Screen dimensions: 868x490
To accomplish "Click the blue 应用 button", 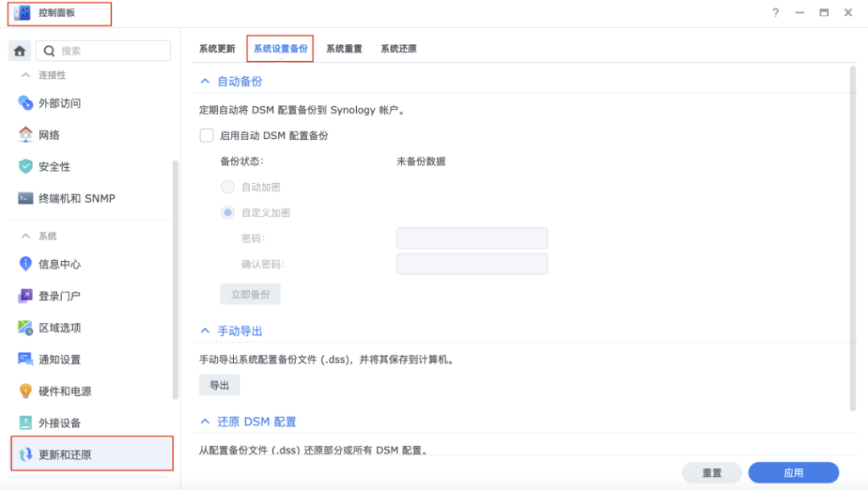I will click(793, 473).
